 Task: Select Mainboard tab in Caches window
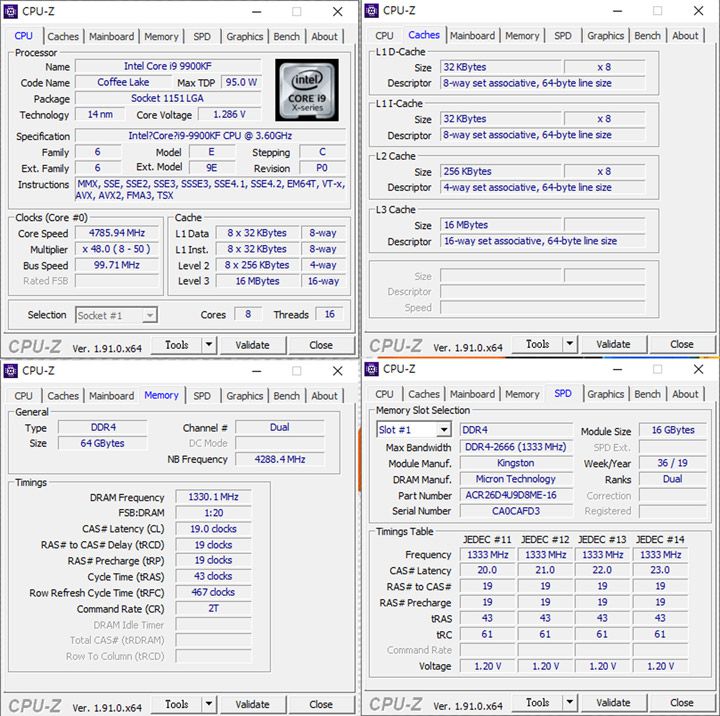[472, 35]
